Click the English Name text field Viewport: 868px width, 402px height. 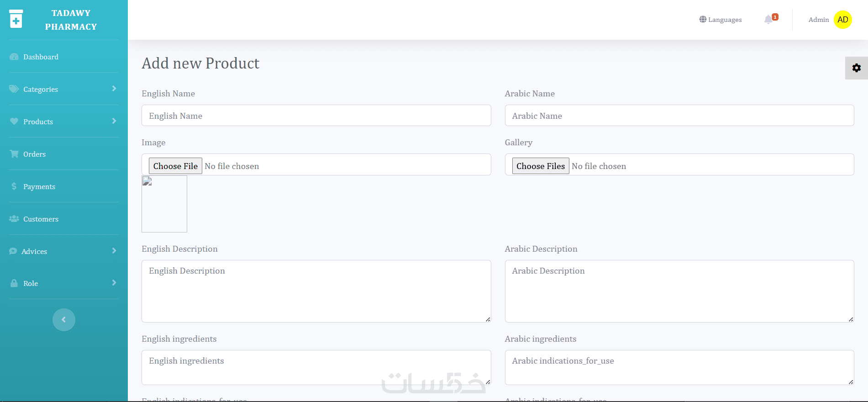click(316, 116)
